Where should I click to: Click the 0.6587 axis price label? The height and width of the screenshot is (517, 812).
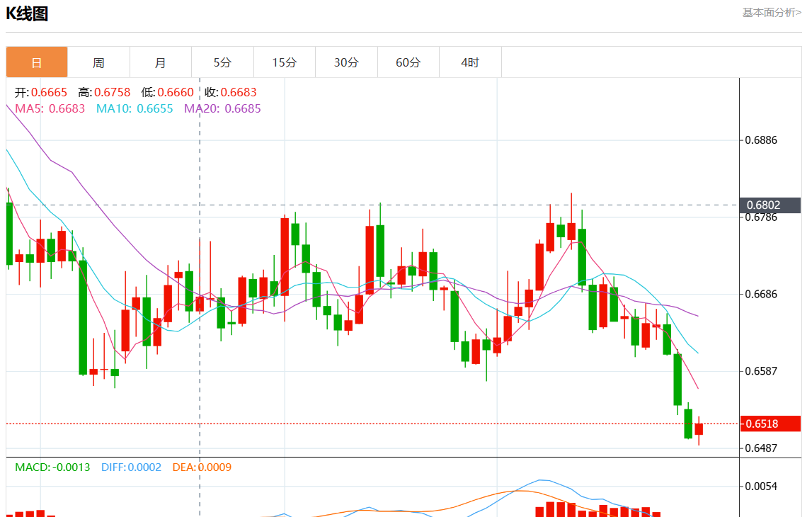[x=761, y=371]
